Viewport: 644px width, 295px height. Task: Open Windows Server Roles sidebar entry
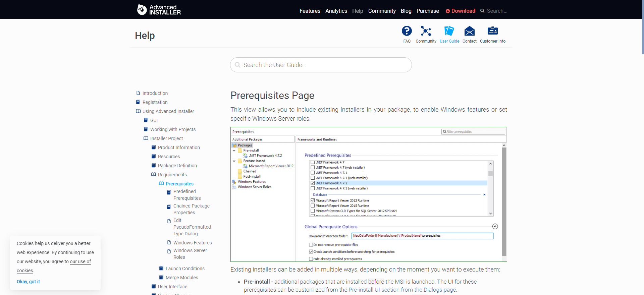coord(190,254)
